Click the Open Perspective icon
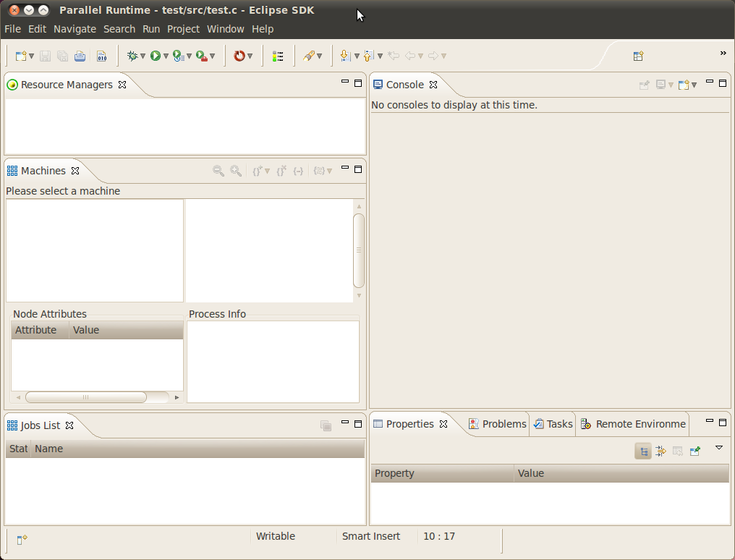Viewport: 735px width, 560px height. 639,56
